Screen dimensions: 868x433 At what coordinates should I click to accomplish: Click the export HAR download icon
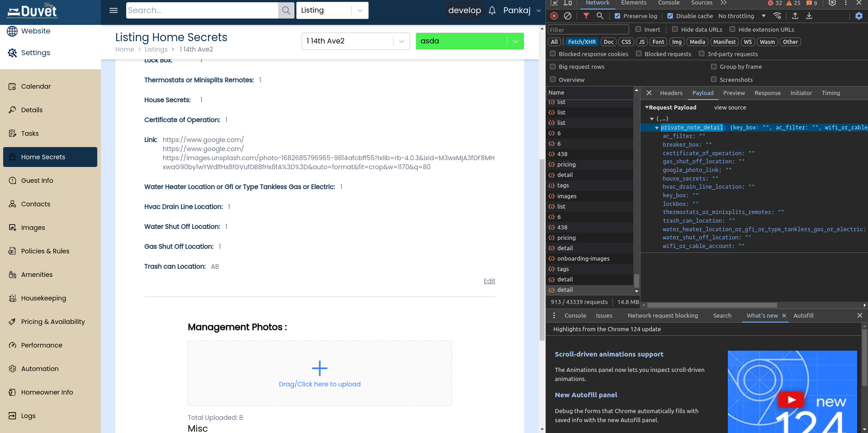(x=809, y=16)
